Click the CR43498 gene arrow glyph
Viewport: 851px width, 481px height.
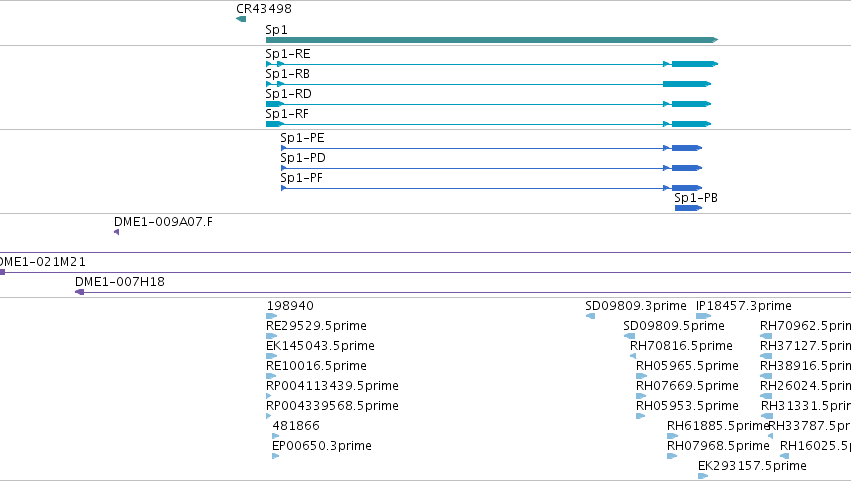coord(242,19)
